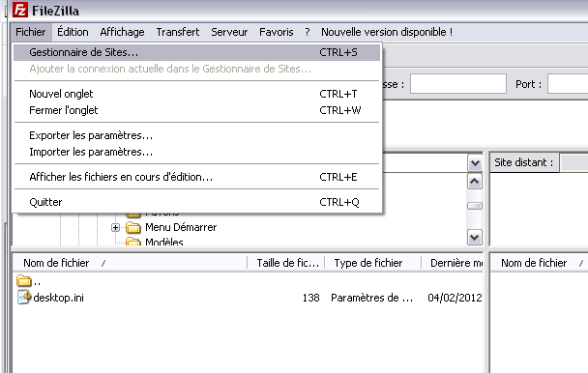The image size is (588, 373).
Task: Open the Favoris menu
Action: pos(277,32)
